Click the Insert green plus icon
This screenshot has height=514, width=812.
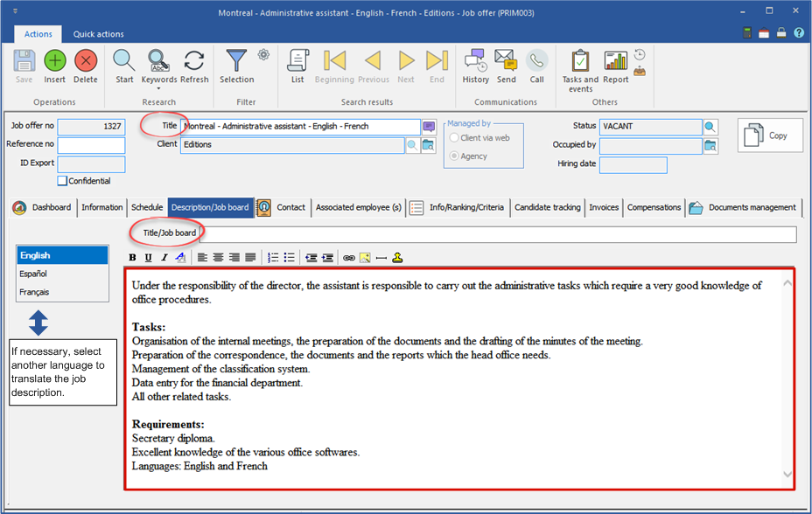pos(54,61)
